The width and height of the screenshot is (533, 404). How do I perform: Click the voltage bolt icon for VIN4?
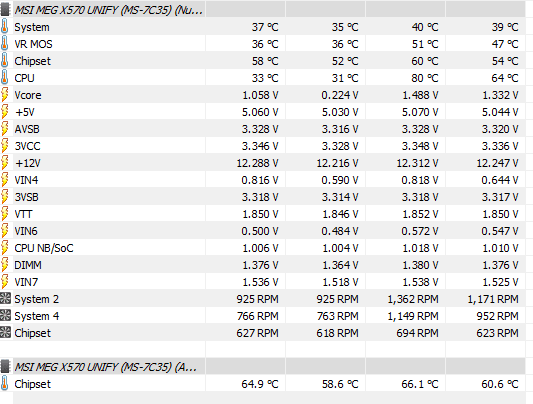[x=4, y=180]
